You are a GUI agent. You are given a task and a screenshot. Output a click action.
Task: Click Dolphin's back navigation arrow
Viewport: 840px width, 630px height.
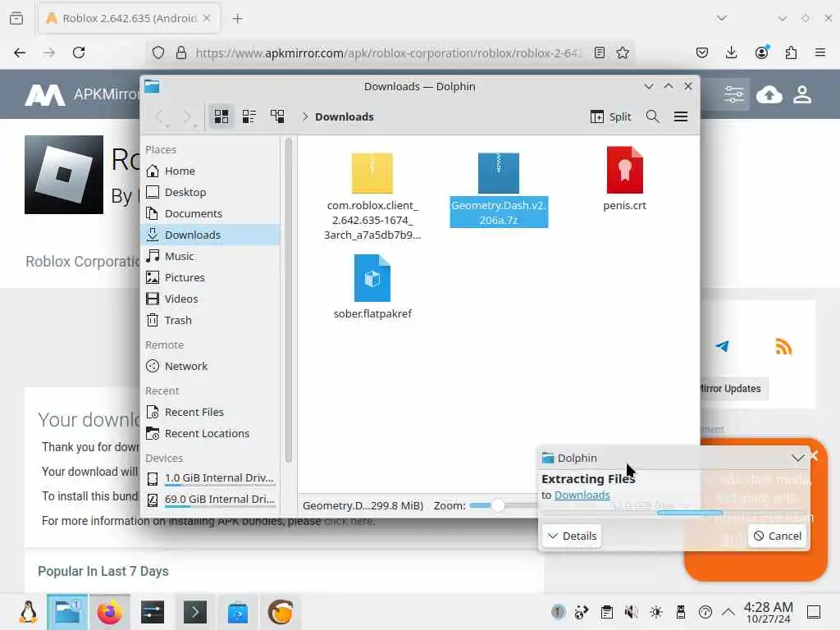point(160,116)
